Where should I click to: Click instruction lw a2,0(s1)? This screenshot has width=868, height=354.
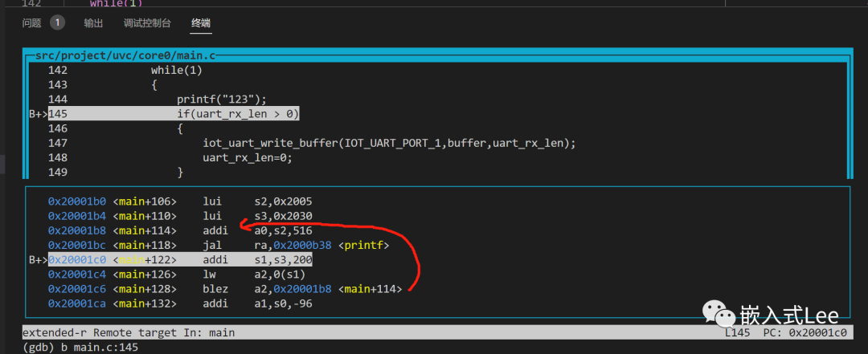pyautogui.click(x=254, y=275)
